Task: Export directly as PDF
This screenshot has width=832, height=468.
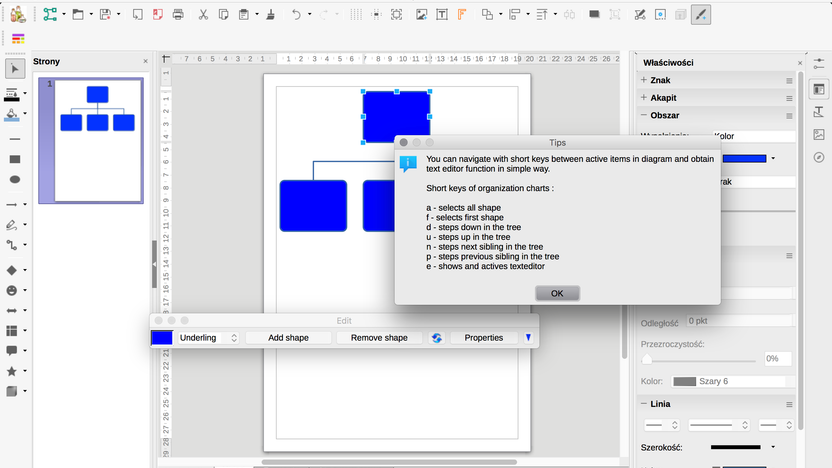Action: (158, 14)
